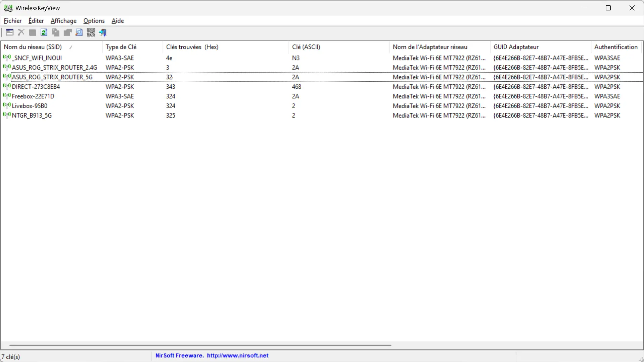Sort by GUID Adaptateur column header
644x362 pixels.
(x=541, y=47)
